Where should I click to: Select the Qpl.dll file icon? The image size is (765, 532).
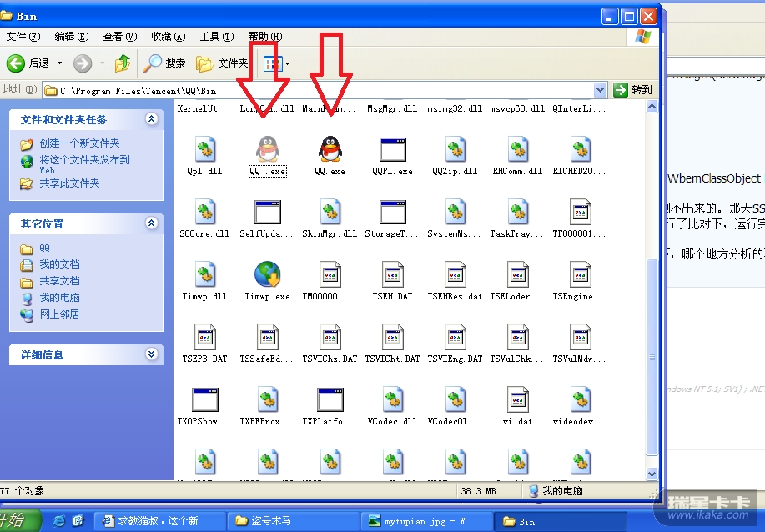205,148
